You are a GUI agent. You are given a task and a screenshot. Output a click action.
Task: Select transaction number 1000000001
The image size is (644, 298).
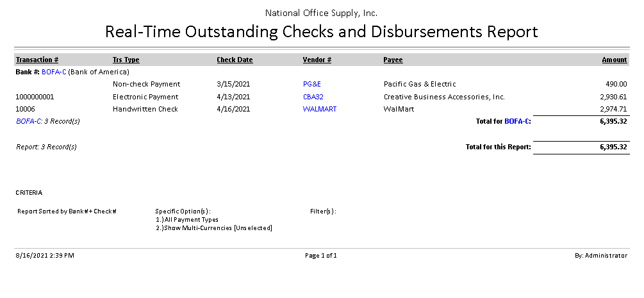tap(35, 97)
